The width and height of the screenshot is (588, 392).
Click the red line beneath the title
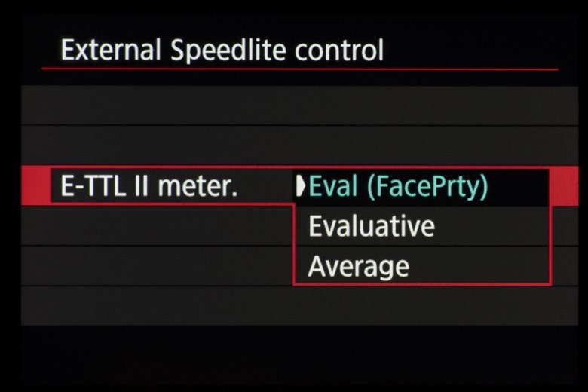tap(300, 69)
